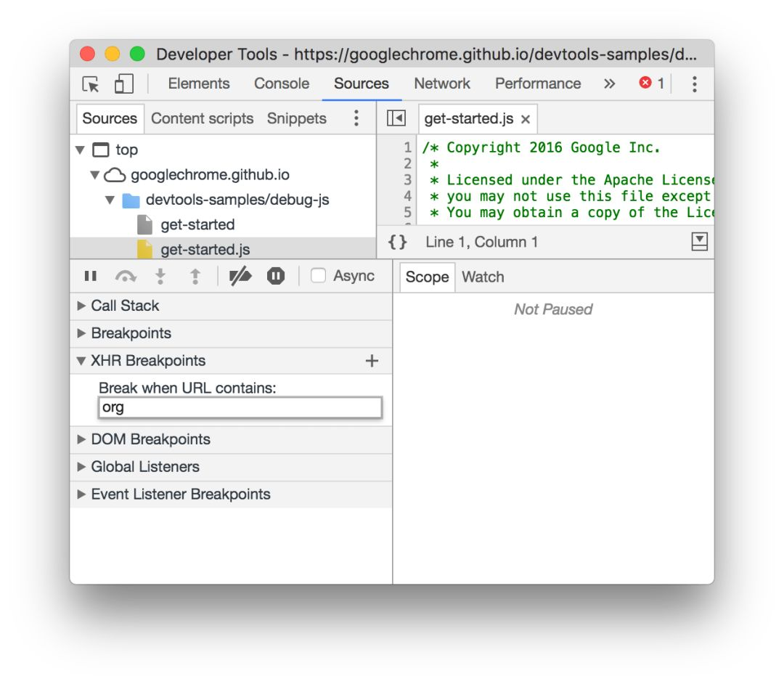Open the get-started file in the tree
This screenshot has width=784, height=684.
(197, 224)
